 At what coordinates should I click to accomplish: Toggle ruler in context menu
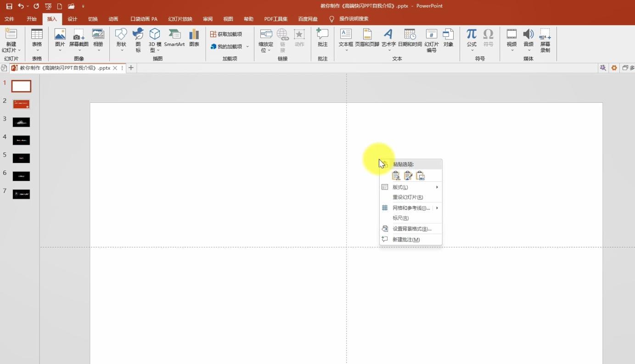pos(400,218)
